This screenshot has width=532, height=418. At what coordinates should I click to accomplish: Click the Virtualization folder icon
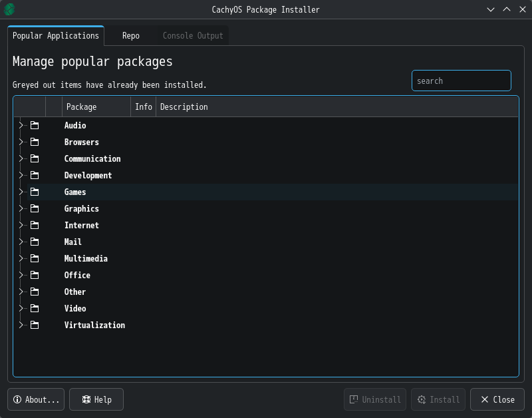pyautogui.click(x=35, y=325)
